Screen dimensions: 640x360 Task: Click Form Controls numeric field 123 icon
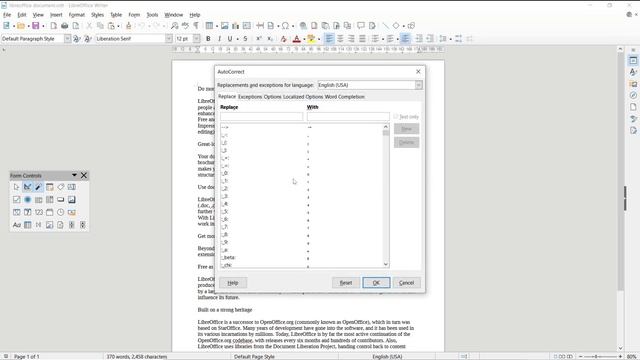tap(39, 212)
